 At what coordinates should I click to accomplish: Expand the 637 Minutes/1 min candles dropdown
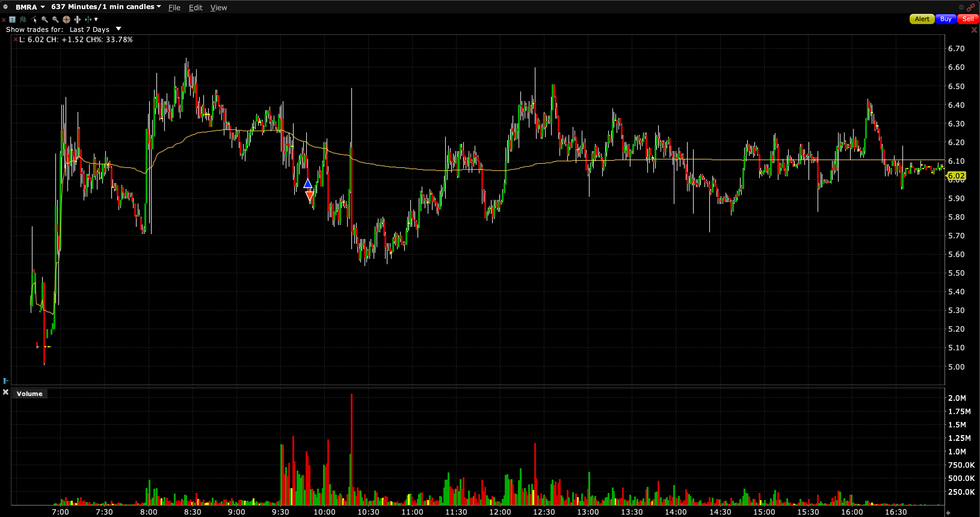click(x=159, y=7)
